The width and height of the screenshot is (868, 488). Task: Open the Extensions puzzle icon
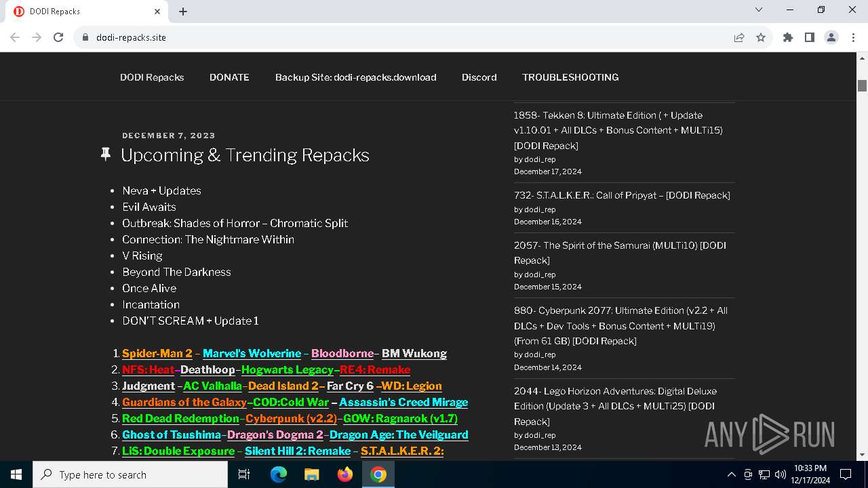[788, 37]
